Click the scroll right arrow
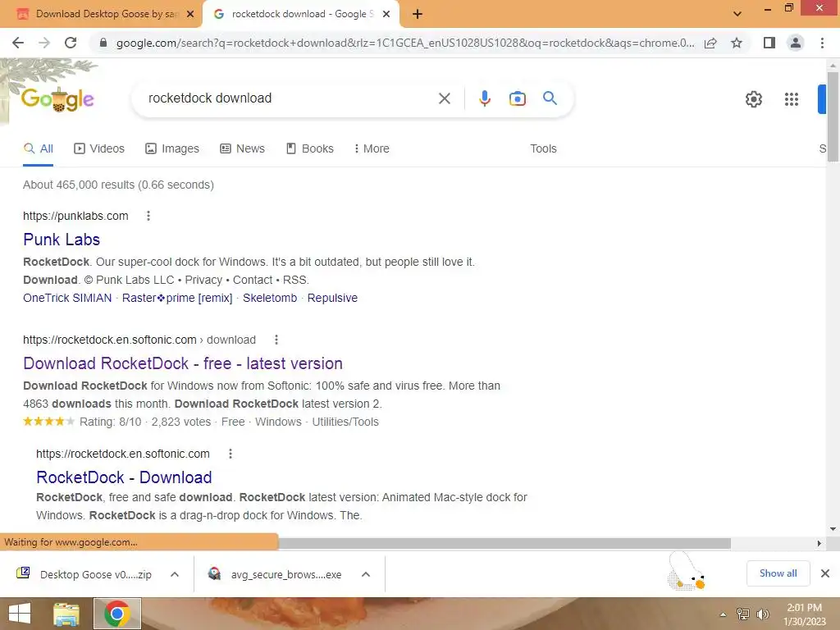The image size is (840, 630). [819, 543]
